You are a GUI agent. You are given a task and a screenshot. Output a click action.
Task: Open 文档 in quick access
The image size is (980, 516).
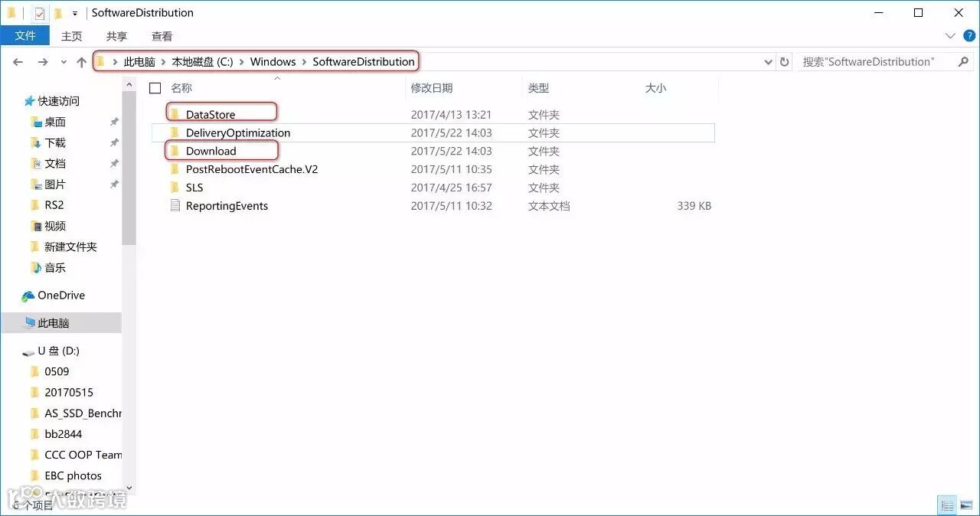coord(55,163)
